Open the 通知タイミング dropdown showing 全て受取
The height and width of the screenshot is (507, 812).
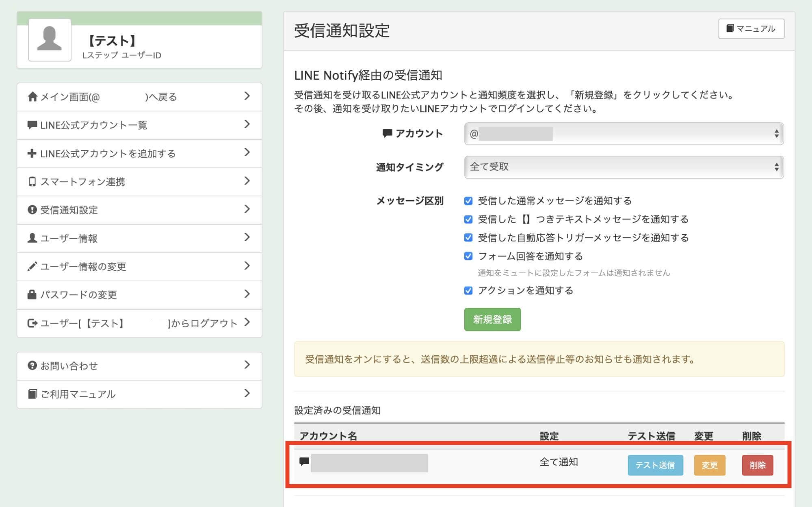tap(624, 167)
